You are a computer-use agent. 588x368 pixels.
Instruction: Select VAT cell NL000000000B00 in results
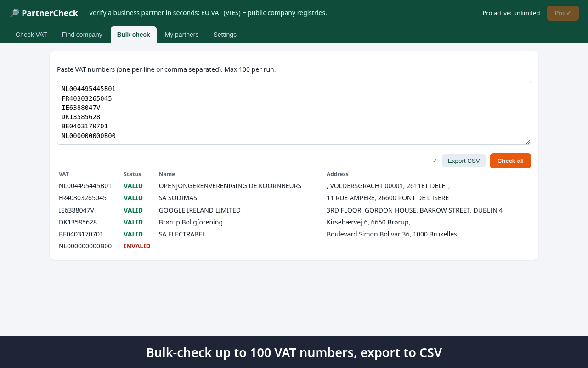pos(85,246)
